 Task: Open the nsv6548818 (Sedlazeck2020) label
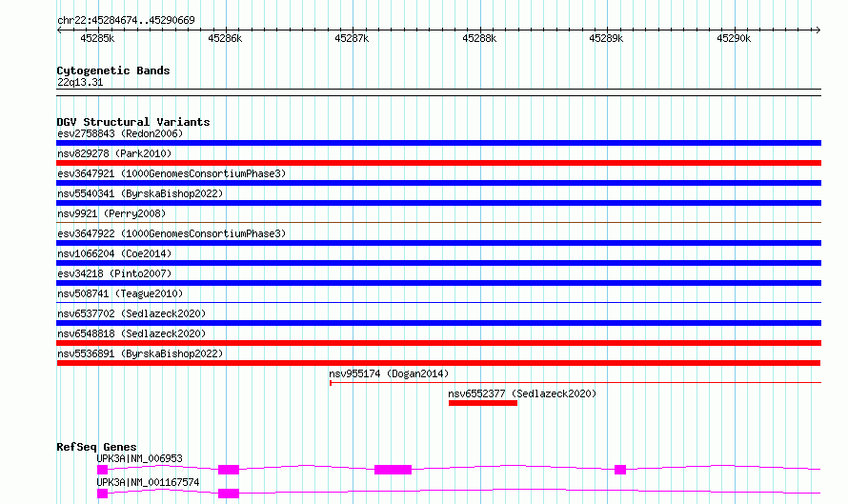[131, 333]
